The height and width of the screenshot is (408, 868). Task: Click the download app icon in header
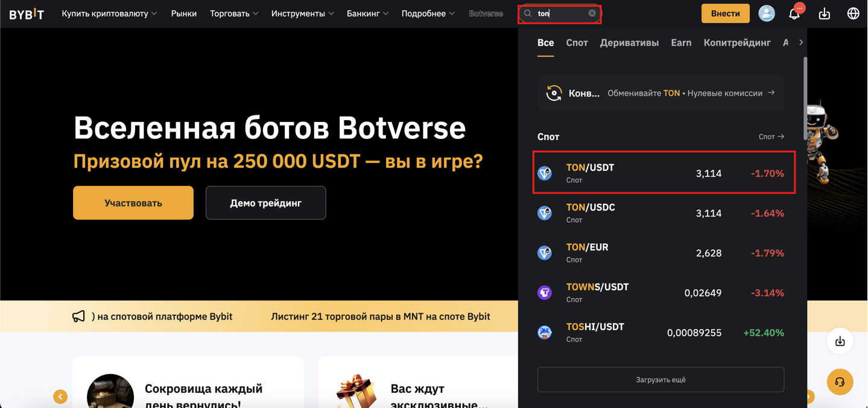point(824,13)
